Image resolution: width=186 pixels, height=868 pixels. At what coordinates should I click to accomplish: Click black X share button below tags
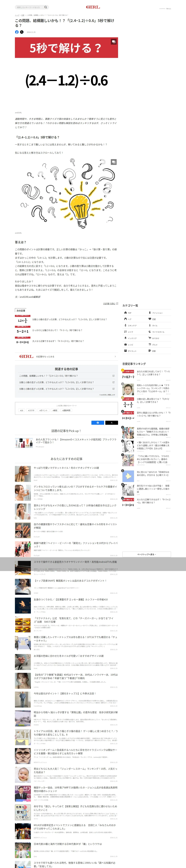(111, 423)
